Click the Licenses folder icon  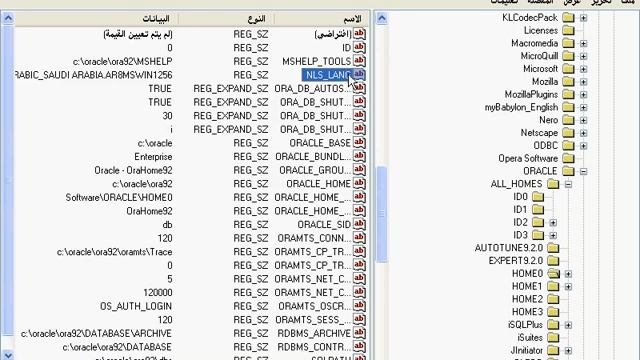tap(568, 30)
